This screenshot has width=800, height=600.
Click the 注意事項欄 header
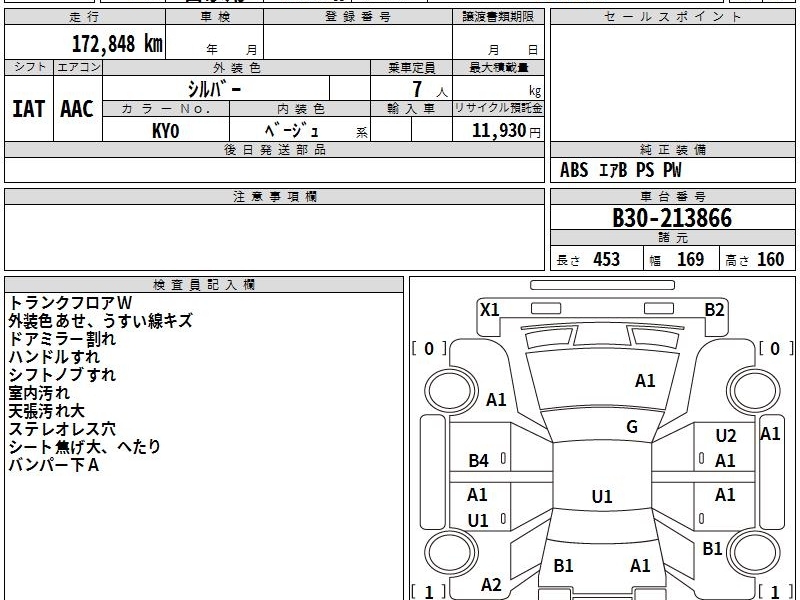[274, 196]
